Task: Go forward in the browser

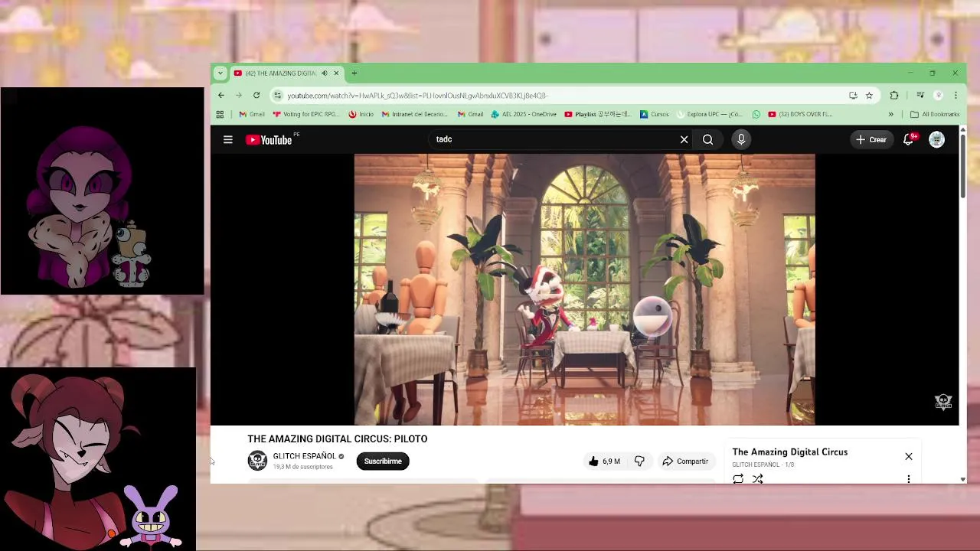Action: (239, 96)
